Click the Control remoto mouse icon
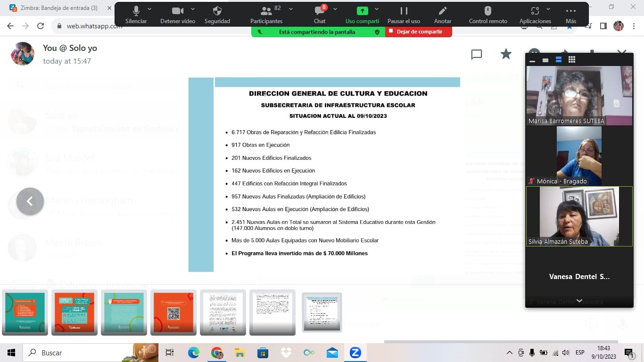This screenshot has height=362, width=644. [488, 11]
